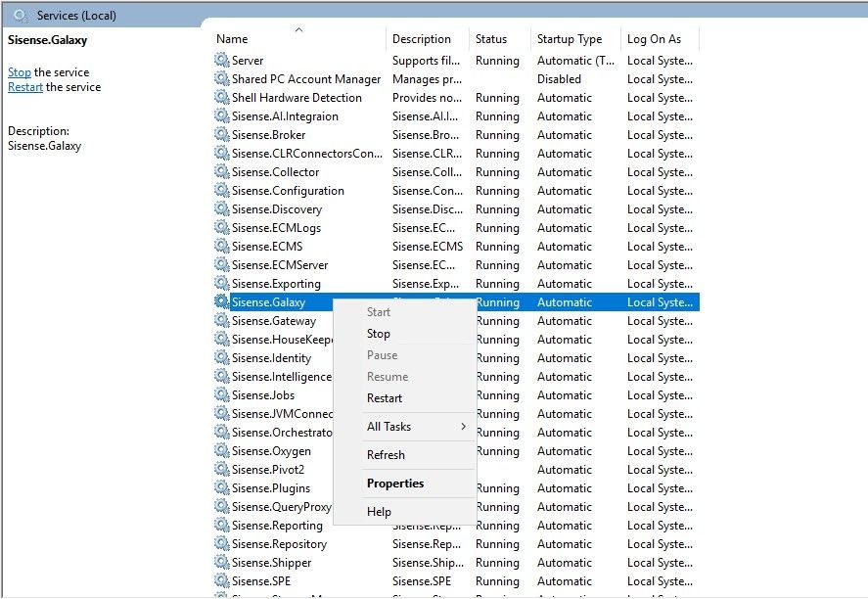
Task: Click the Sisense.ECMS gear icon
Action: click(x=222, y=247)
